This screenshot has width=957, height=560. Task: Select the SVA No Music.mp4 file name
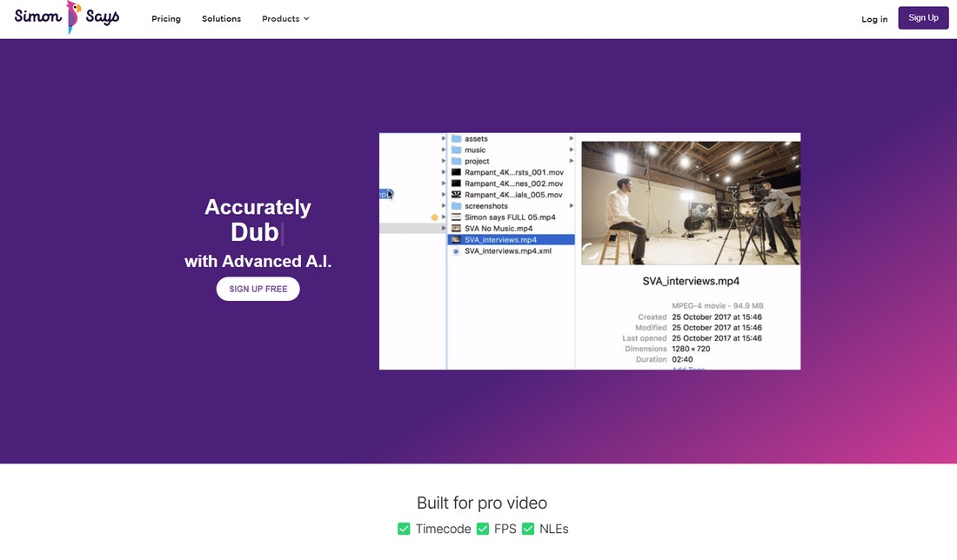499,228
